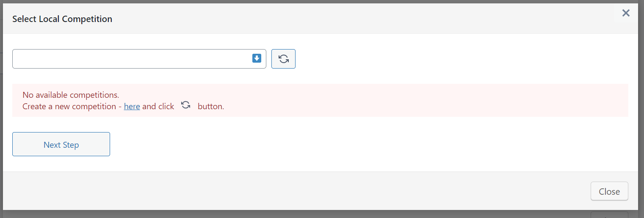Click the blue down-arrow icon in the select box
Image resolution: width=644 pixels, height=218 pixels.
click(x=257, y=58)
